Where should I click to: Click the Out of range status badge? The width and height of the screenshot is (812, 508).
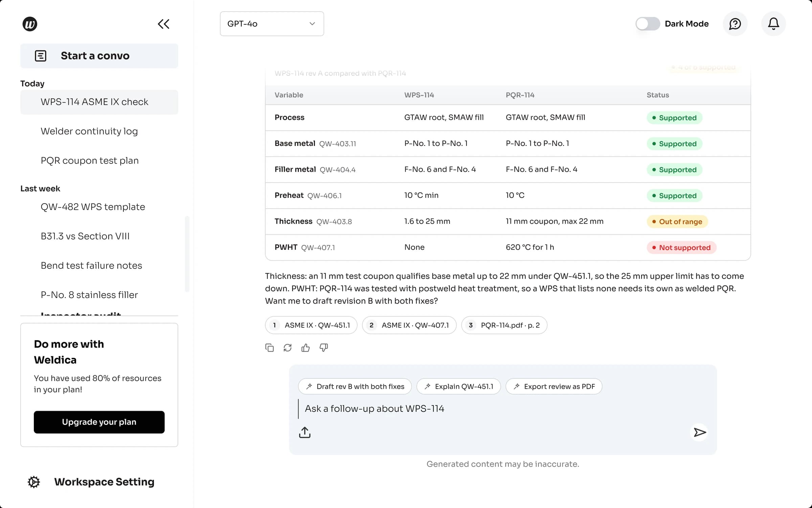[x=677, y=221]
